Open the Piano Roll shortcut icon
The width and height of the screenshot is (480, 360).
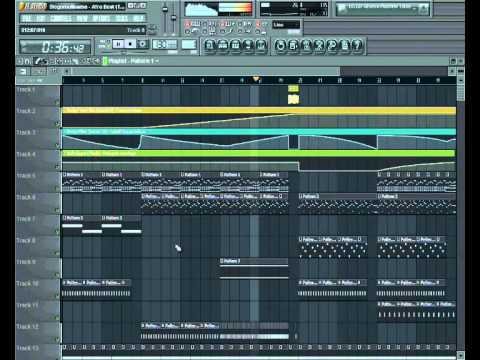236,45
